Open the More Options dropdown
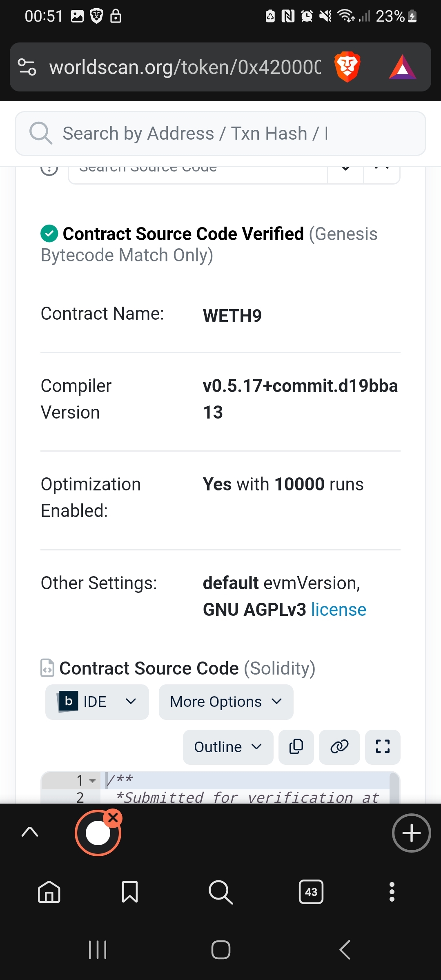The height and width of the screenshot is (980, 441). [226, 702]
